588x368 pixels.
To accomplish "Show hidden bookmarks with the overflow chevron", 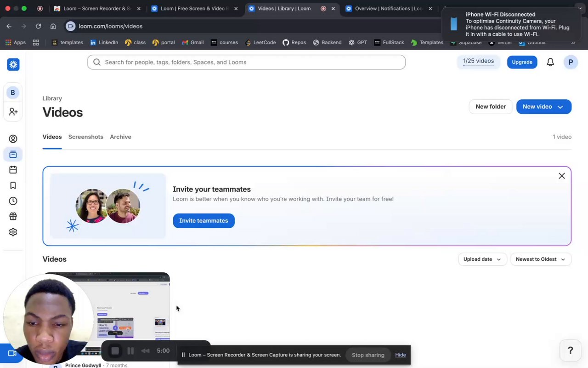I will click(573, 42).
